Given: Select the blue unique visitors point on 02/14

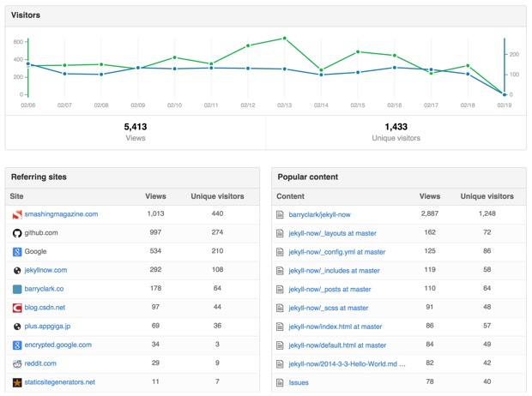Looking at the screenshot, I should 321,75.
